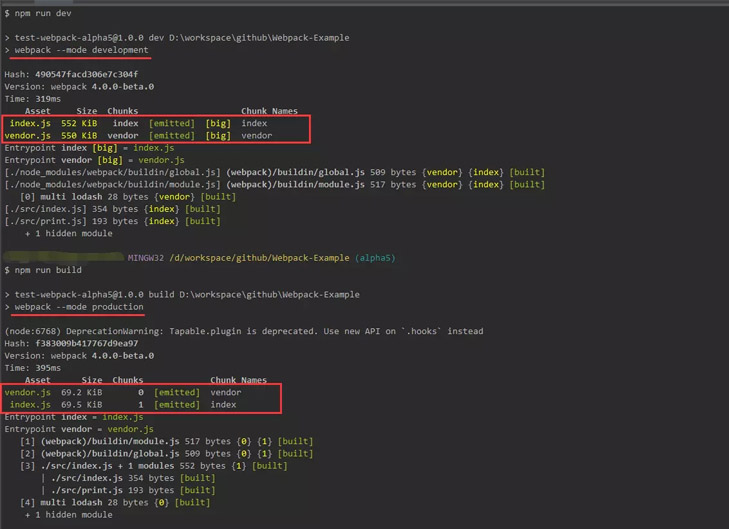
Task: Click the nested './src/print.js 193 bytes' line
Action: pyautogui.click(x=128, y=490)
